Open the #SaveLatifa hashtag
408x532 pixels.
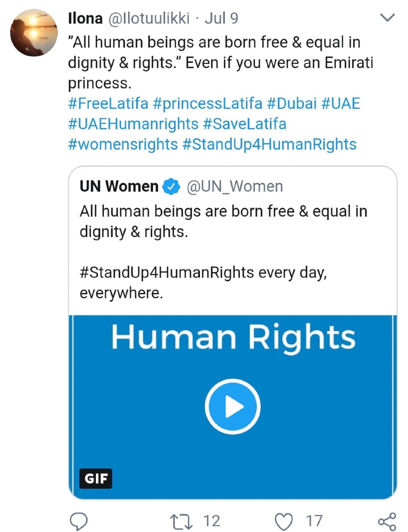[244, 124]
